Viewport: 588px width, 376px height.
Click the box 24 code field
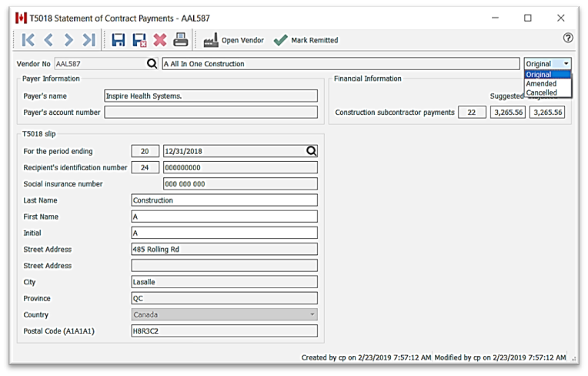[x=145, y=167]
